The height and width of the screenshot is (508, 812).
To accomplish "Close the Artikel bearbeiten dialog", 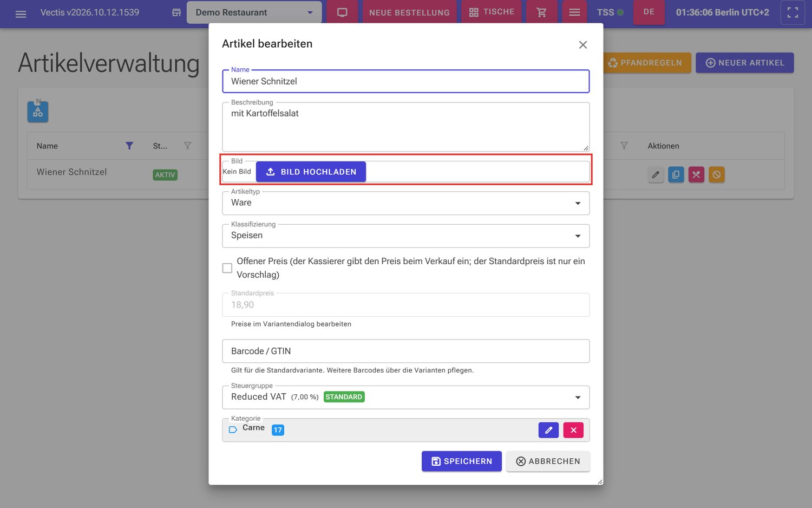I will 582,45.
